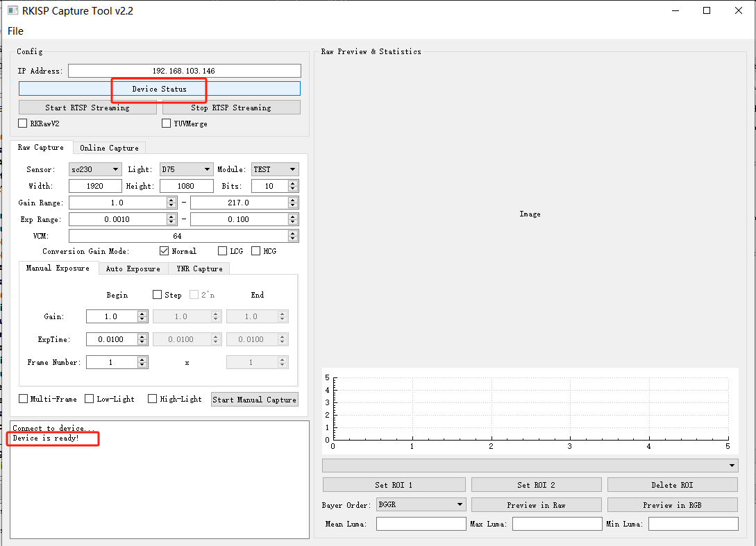The height and width of the screenshot is (546, 756).
Task: Open the Module dropdown showing TEST
Action: (x=275, y=169)
